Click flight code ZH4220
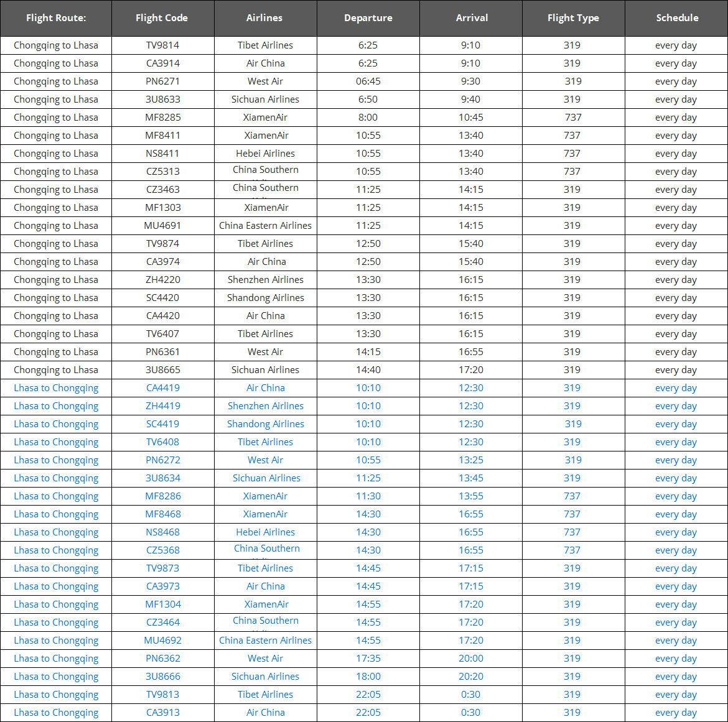 pos(163,280)
